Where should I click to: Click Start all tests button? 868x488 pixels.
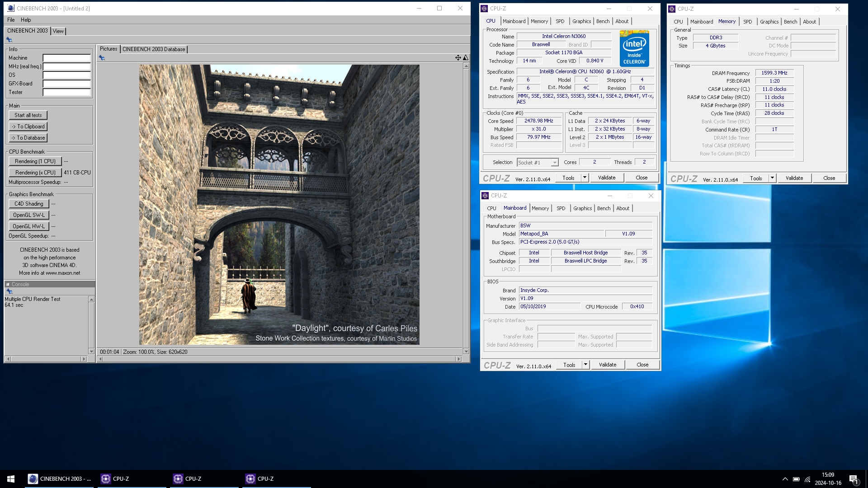28,115
